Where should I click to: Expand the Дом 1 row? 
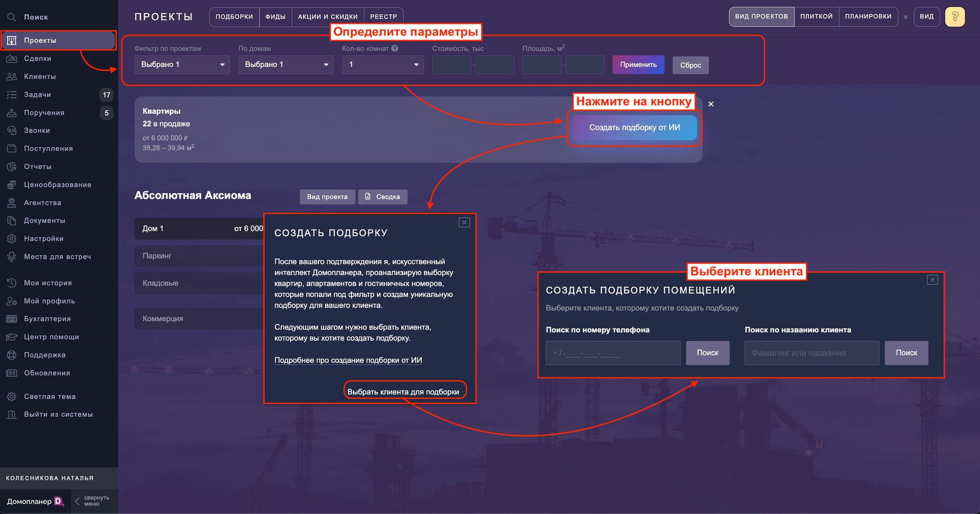pos(199,229)
